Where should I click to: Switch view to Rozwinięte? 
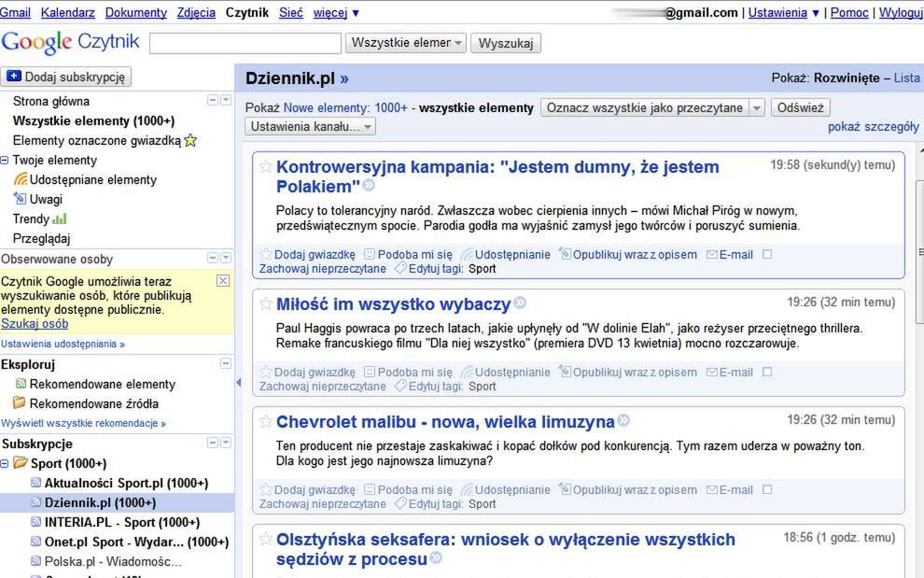847,78
